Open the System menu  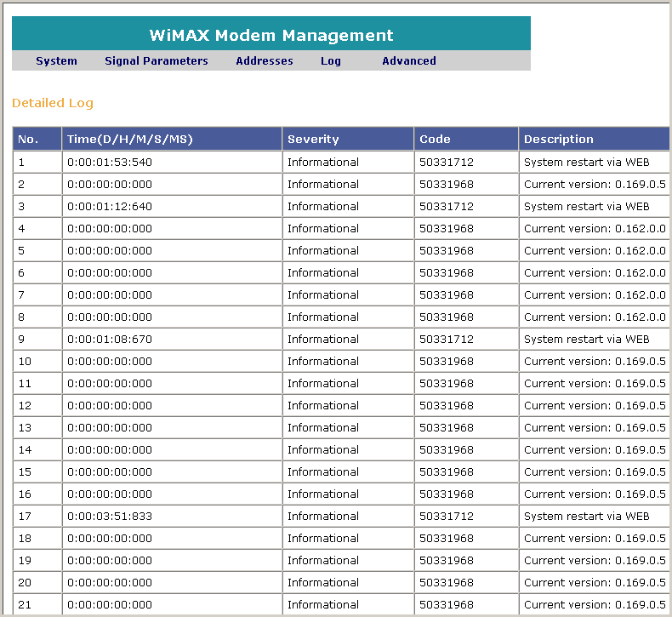point(56,61)
